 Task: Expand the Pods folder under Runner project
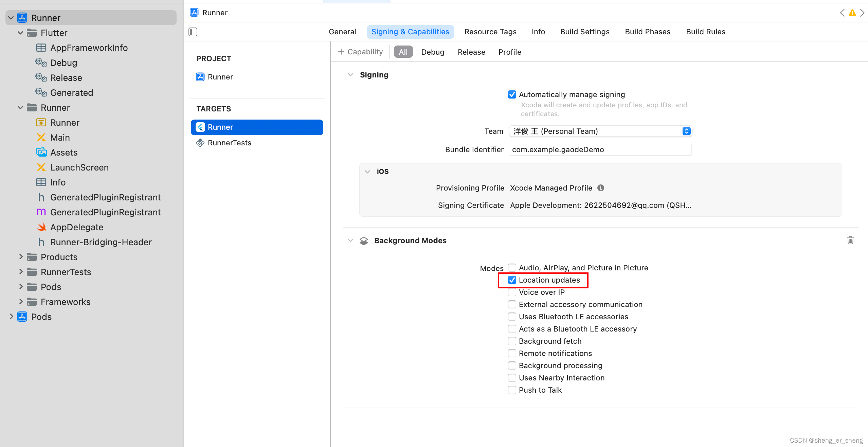point(21,287)
